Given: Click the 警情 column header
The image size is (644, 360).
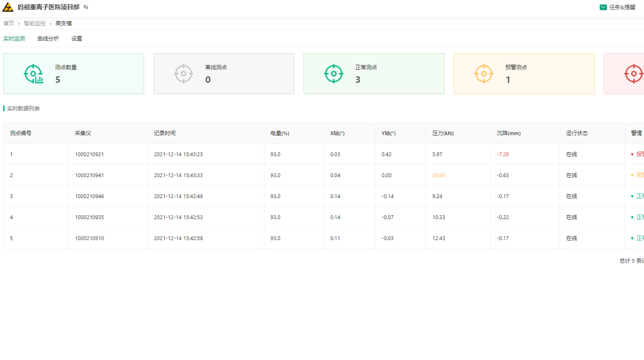Looking at the screenshot, I should pos(636,133).
